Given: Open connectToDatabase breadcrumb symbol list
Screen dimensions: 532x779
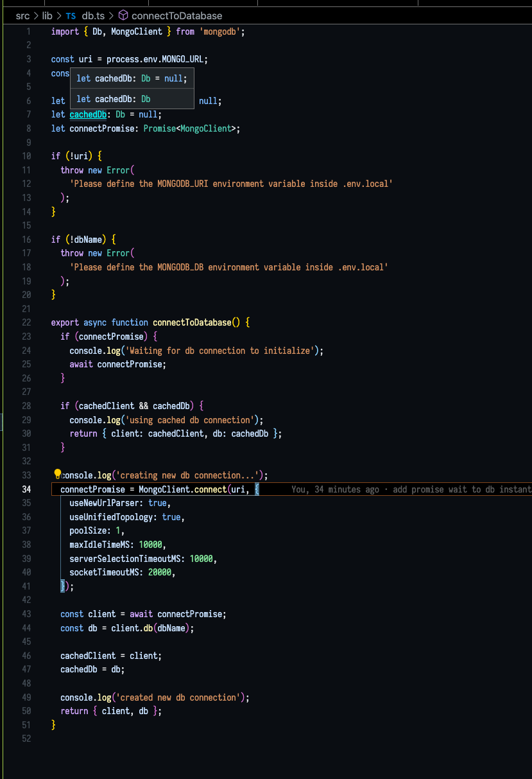Looking at the screenshot, I should pos(176,15).
